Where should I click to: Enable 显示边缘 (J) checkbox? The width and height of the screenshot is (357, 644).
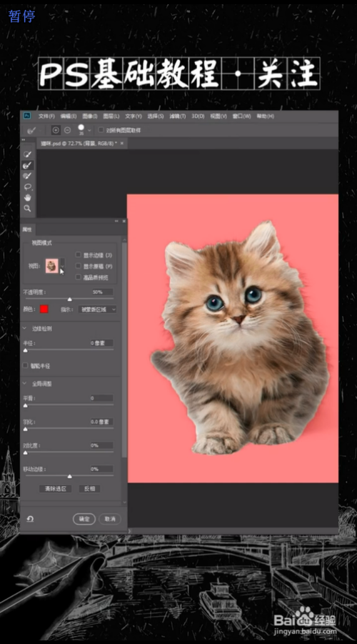(78, 255)
